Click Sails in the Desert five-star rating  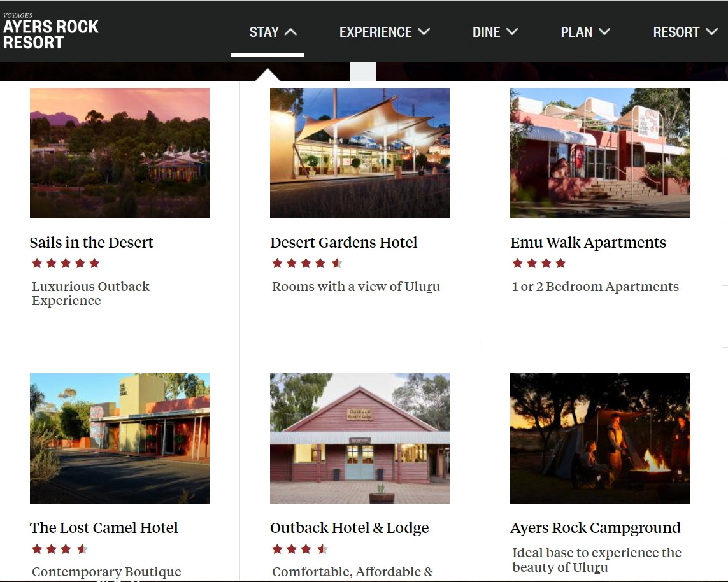click(66, 264)
